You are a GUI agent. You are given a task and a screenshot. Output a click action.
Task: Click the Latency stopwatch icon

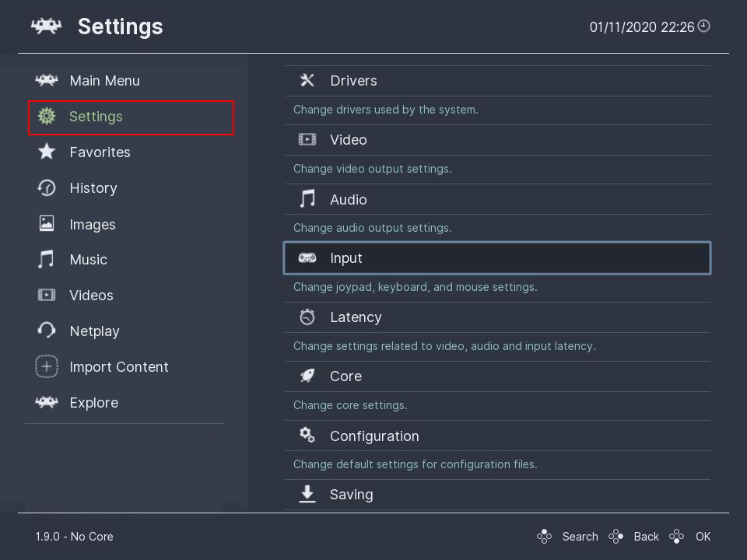tap(307, 317)
